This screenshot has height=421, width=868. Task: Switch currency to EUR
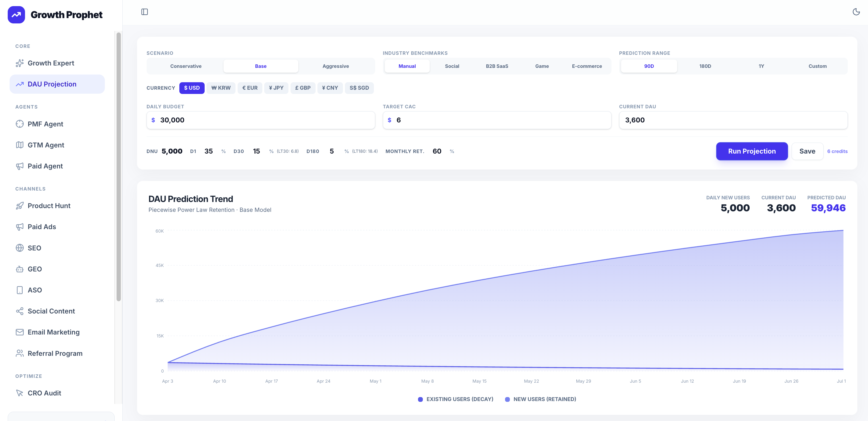click(250, 88)
